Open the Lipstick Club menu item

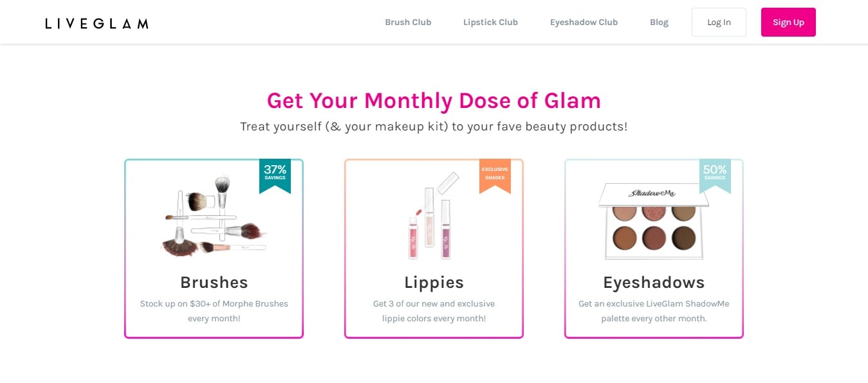tap(490, 22)
